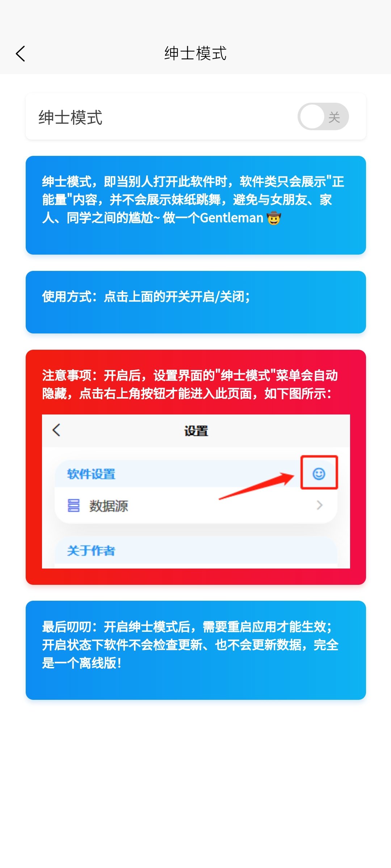Click the 数据源 database icon
The image size is (391, 868).
click(73, 505)
